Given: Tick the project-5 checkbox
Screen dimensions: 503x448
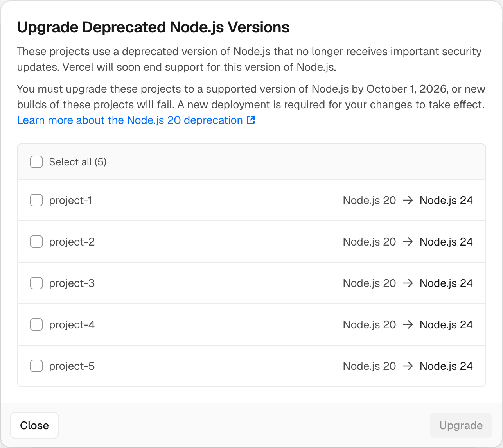Looking at the screenshot, I should (36, 366).
